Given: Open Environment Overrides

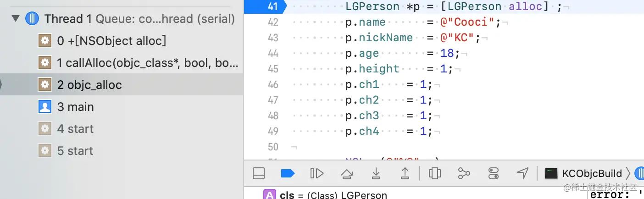Looking at the screenshot, I should pos(493,173).
